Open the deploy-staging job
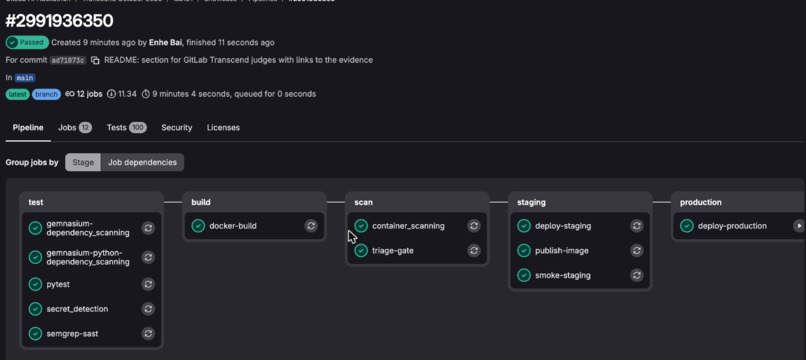806x360 pixels. [563, 226]
